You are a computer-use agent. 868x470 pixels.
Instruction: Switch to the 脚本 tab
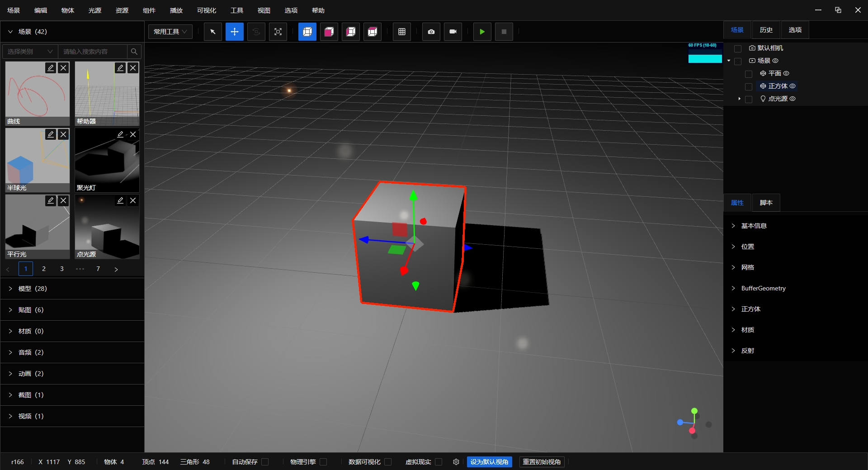[x=766, y=203]
